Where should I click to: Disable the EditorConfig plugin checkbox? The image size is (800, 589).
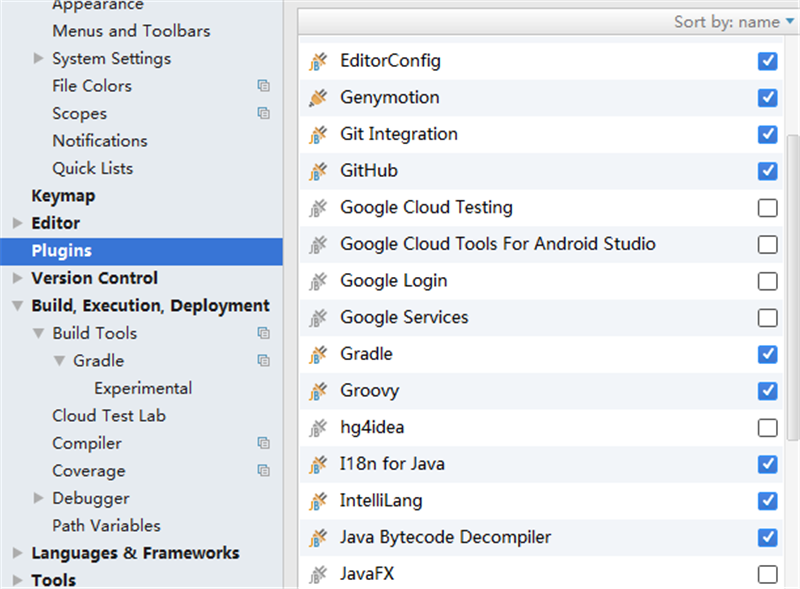(767, 61)
